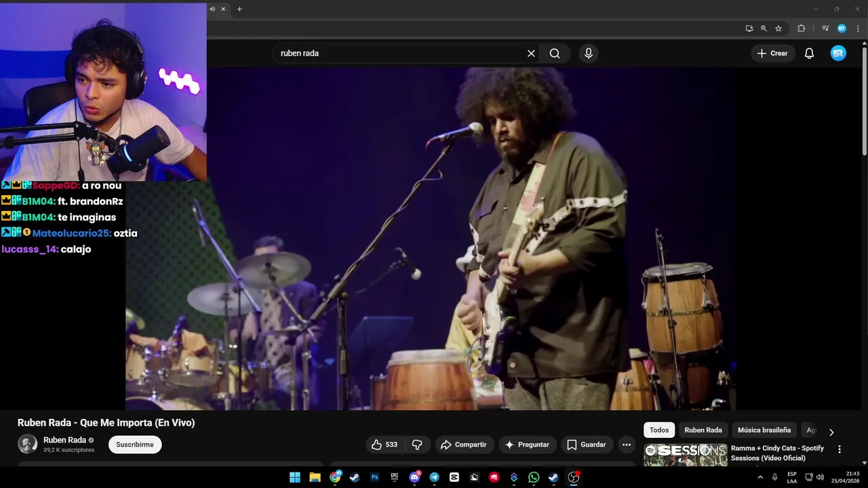Open more actions three-dot menu beside Guardar

click(627, 445)
